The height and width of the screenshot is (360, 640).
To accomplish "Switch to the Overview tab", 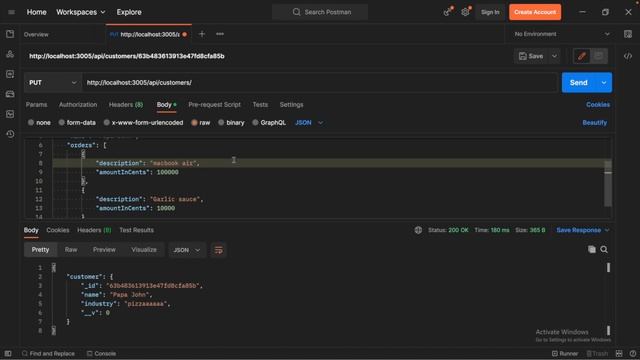I will point(36,34).
